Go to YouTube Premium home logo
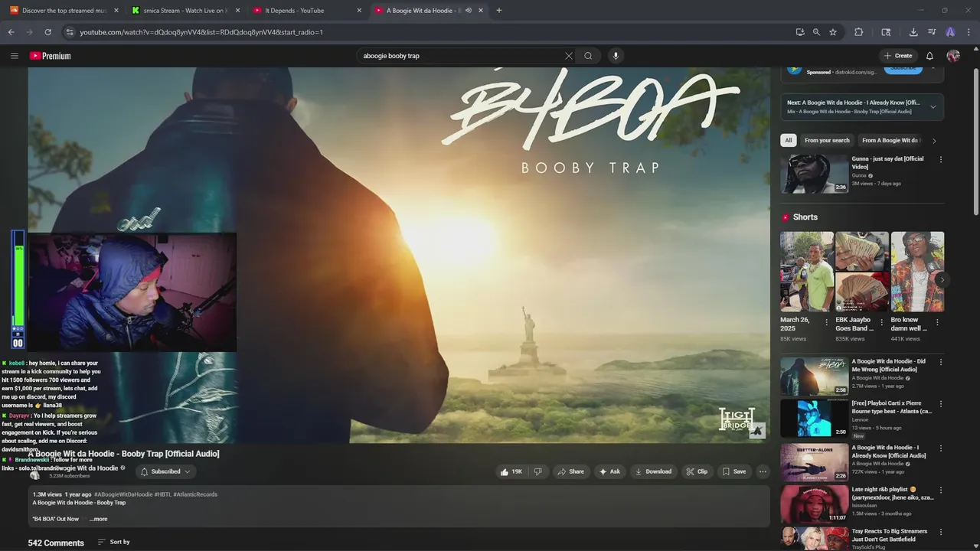 pyautogui.click(x=50, y=56)
